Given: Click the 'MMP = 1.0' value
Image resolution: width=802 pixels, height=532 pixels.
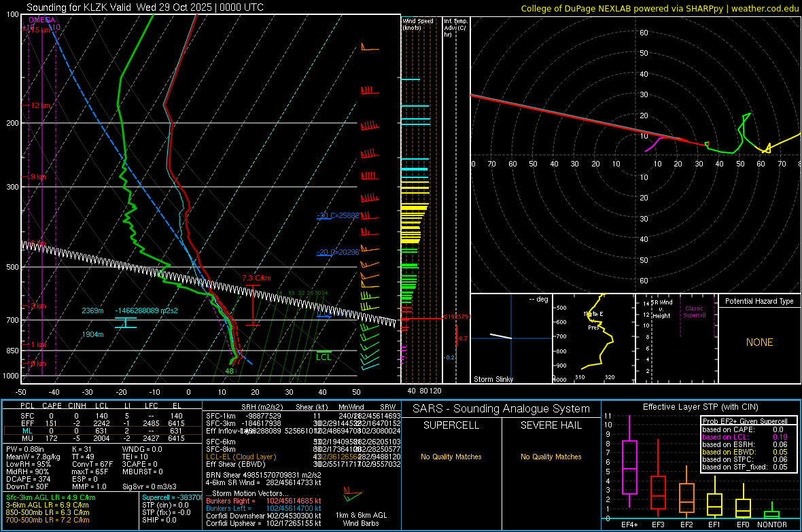Looking at the screenshot, I should [90, 487].
